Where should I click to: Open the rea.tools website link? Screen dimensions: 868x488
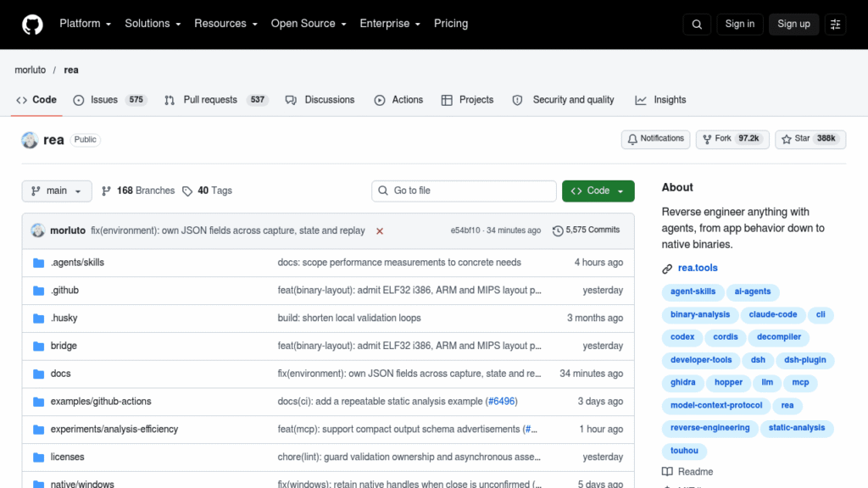(x=698, y=268)
